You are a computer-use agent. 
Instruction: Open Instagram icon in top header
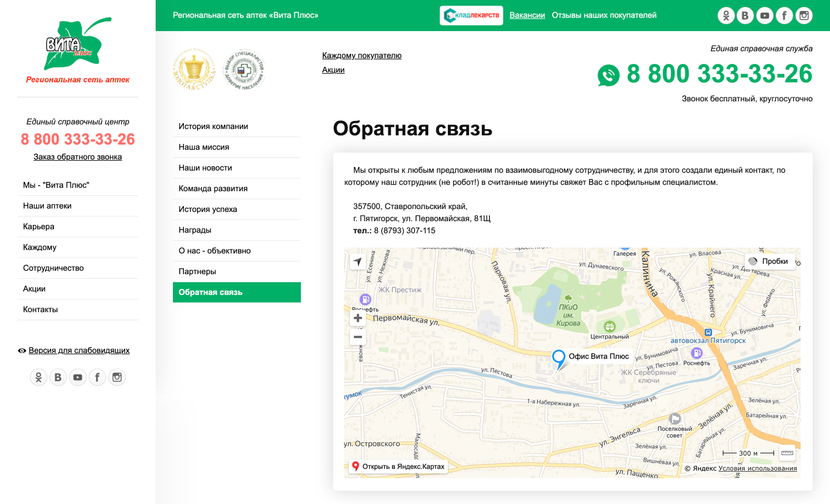point(804,16)
